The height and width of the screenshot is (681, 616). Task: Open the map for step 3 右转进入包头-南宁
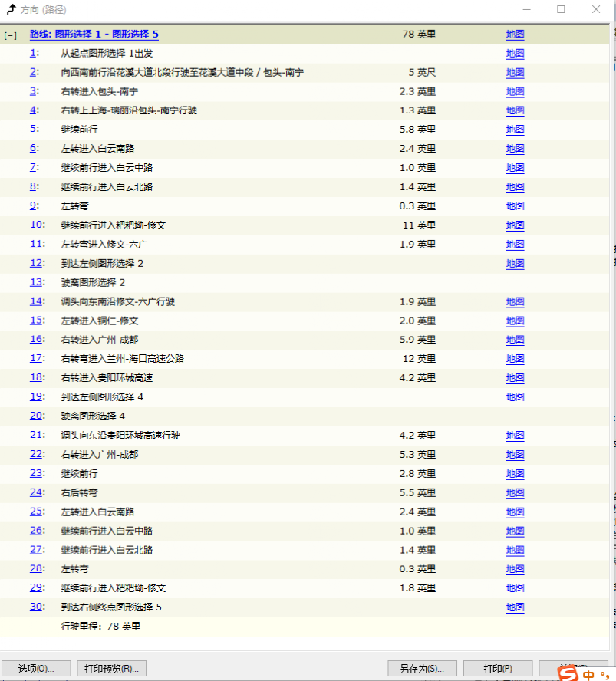click(514, 91)
